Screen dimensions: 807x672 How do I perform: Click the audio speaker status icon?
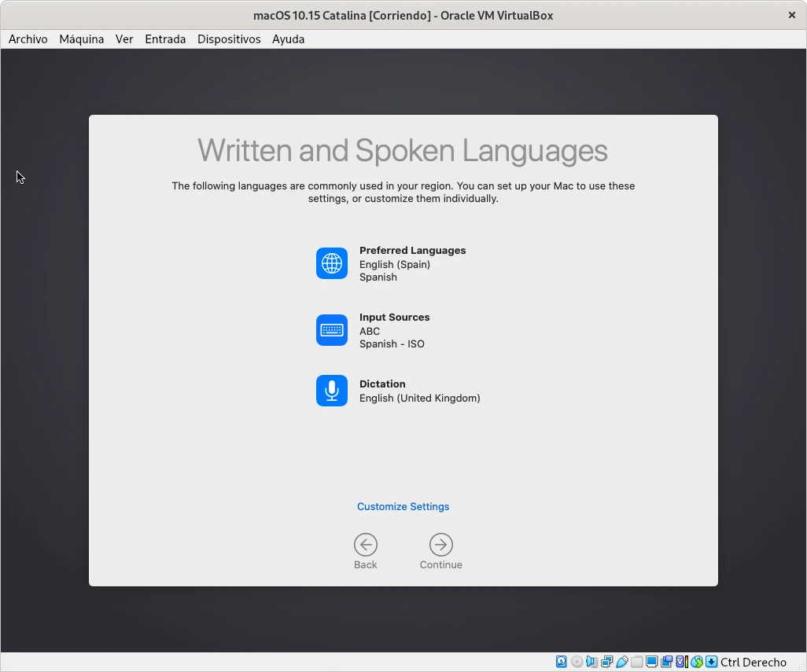[x=591, y=662]
